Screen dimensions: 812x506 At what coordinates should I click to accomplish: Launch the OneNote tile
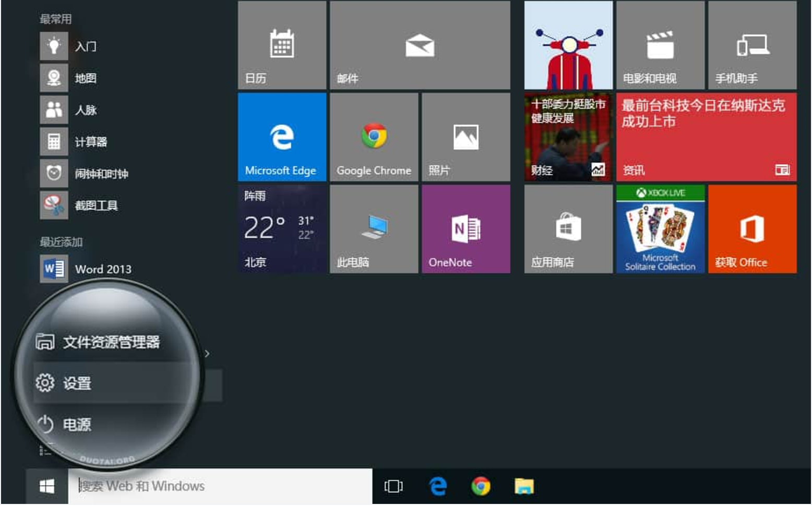tap(465, 229)
